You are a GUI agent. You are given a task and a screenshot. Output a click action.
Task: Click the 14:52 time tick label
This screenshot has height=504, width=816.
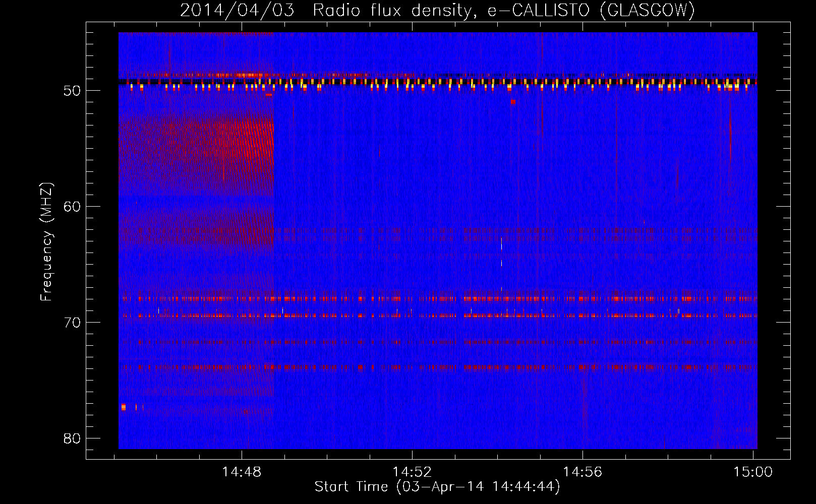[x=412, y=472]
